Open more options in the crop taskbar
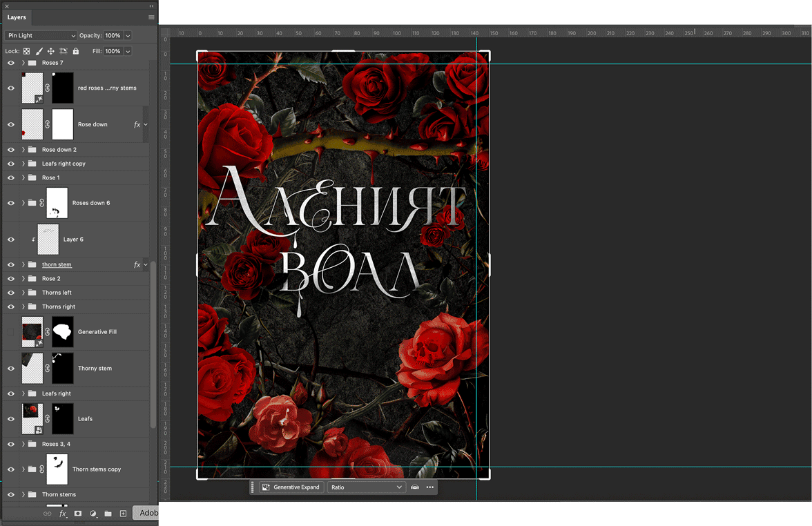The width and height of the screenshot is (812, 526). pos(430,487)
